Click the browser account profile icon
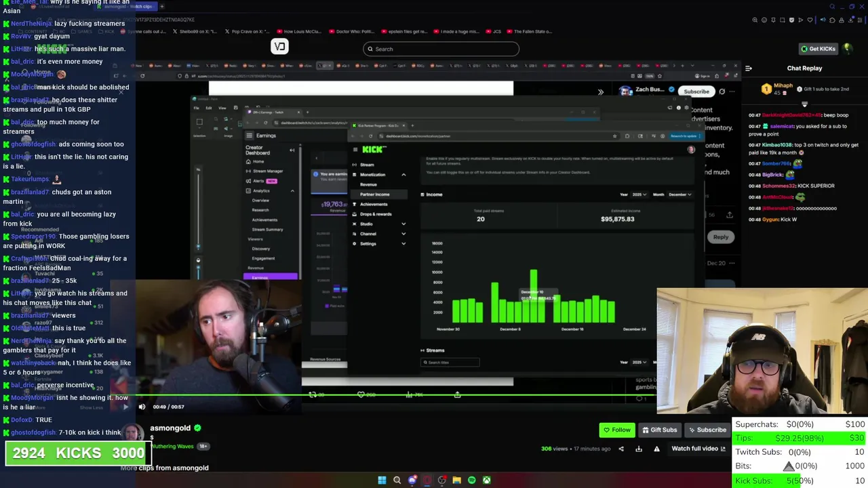Viewport: 868px width, 488px height. click(x=842, y=20)
